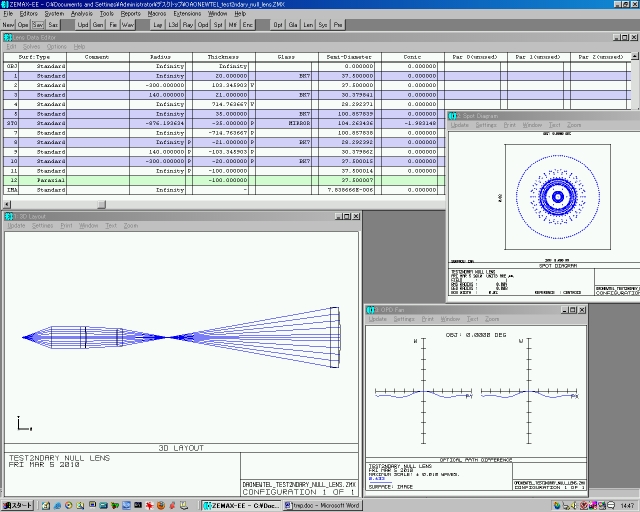Open the File menu
This screenshot has height=512, width=640.
[8, 13]
